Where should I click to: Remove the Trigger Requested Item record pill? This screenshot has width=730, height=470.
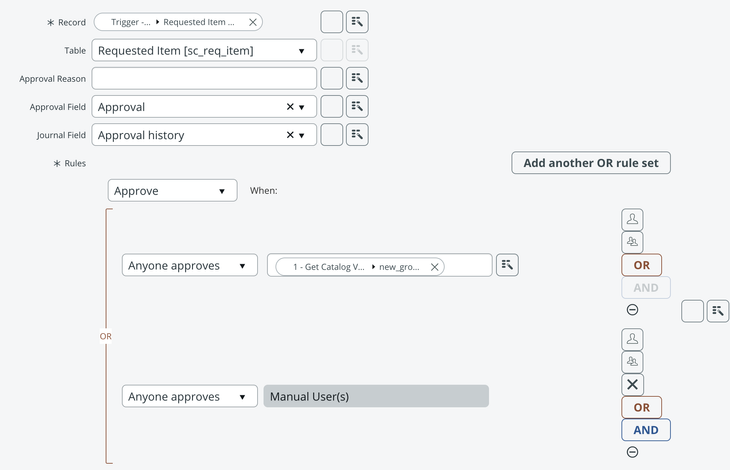pos(252,22)
